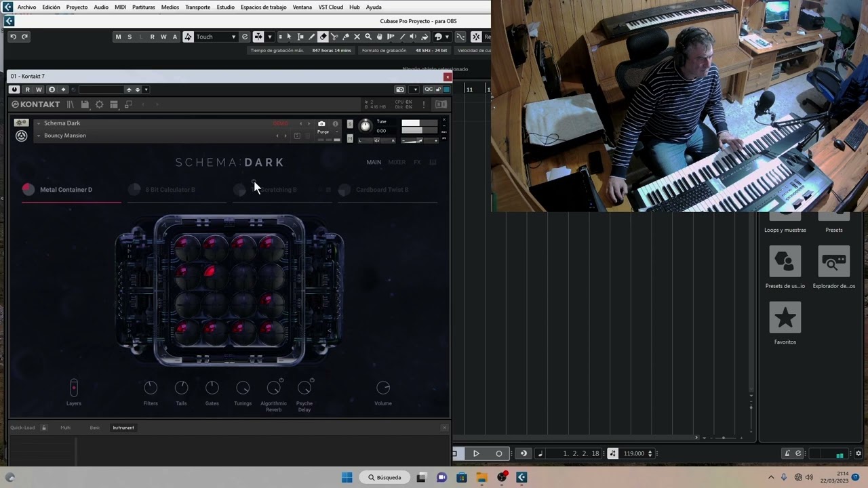Toggle Read automation R in plugin window

tap(27, 89)
